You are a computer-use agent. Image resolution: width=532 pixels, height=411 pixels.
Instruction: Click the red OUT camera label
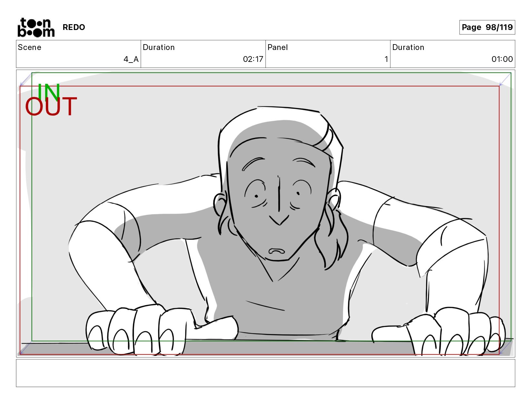(x=51, y=107)
